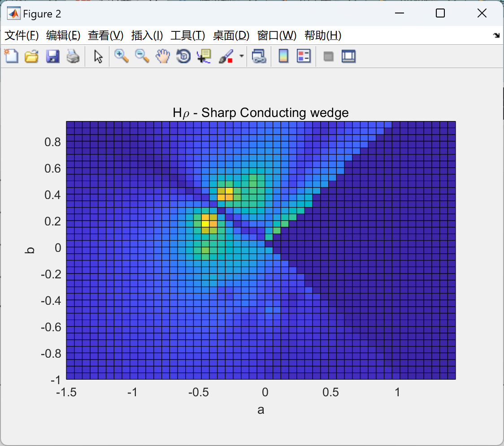
Task: Click the MATLAB icon in the title bar
Action: pyautogui.click(x=14, y=13)
